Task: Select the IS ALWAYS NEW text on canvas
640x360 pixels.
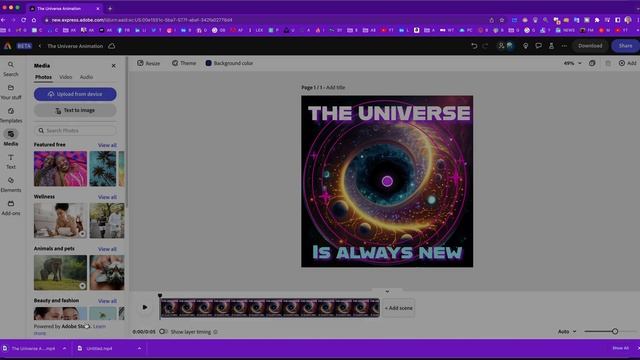Action: click(387, 253)
